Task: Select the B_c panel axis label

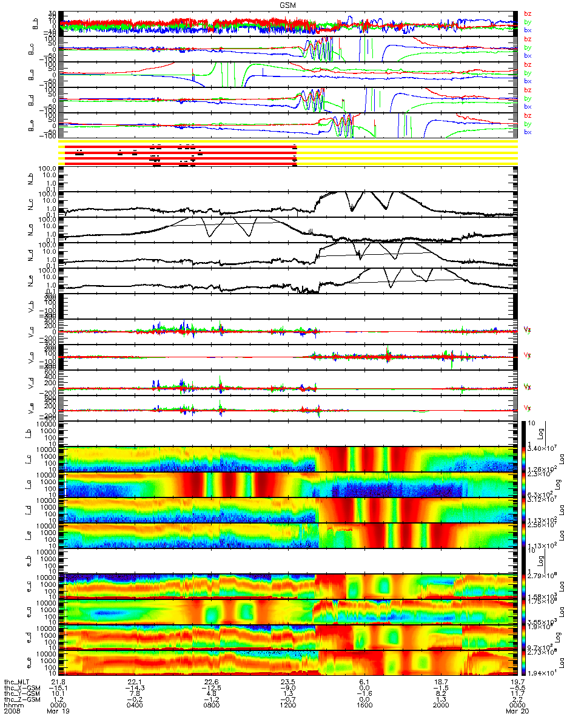Action: pyautogui.click(x=30, y=49)
